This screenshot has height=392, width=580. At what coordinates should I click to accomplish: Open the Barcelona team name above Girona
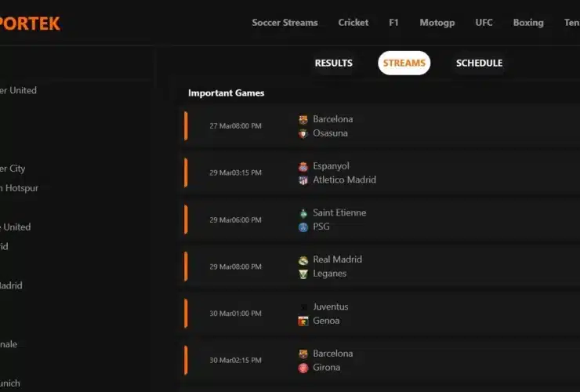333,354
